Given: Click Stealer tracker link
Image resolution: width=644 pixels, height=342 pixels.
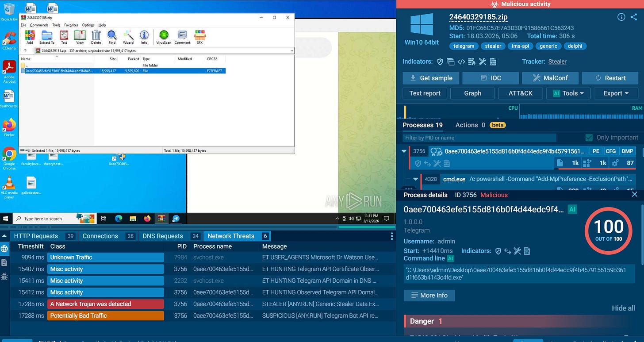Looking at the screenshot, I should [x=557, y=61].
